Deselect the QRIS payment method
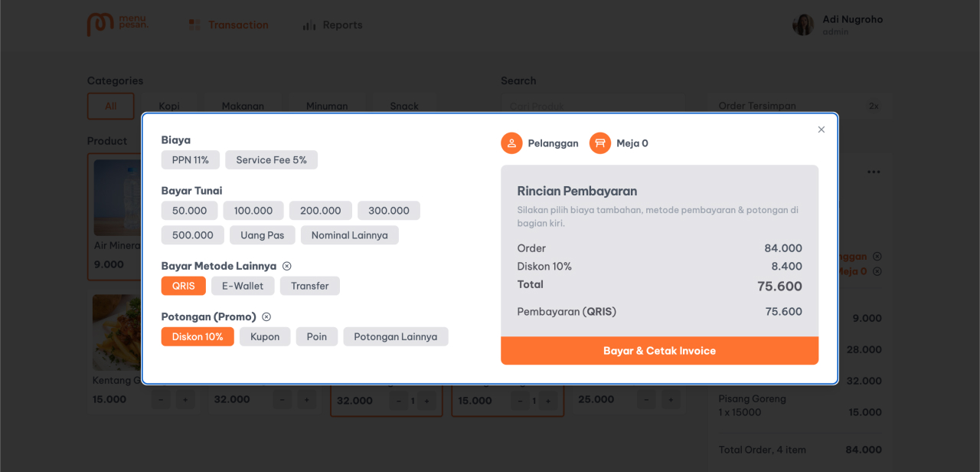This screenshot has width=980, height=472. (184, 286)
